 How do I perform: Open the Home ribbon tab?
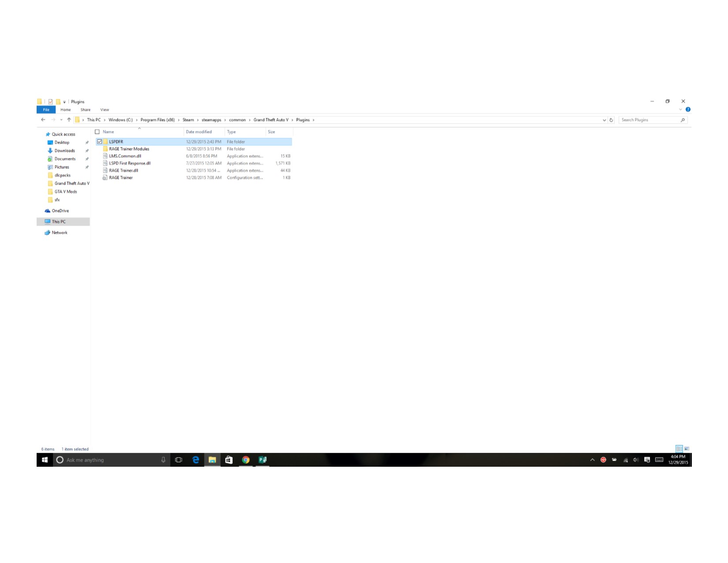[66, 110]
